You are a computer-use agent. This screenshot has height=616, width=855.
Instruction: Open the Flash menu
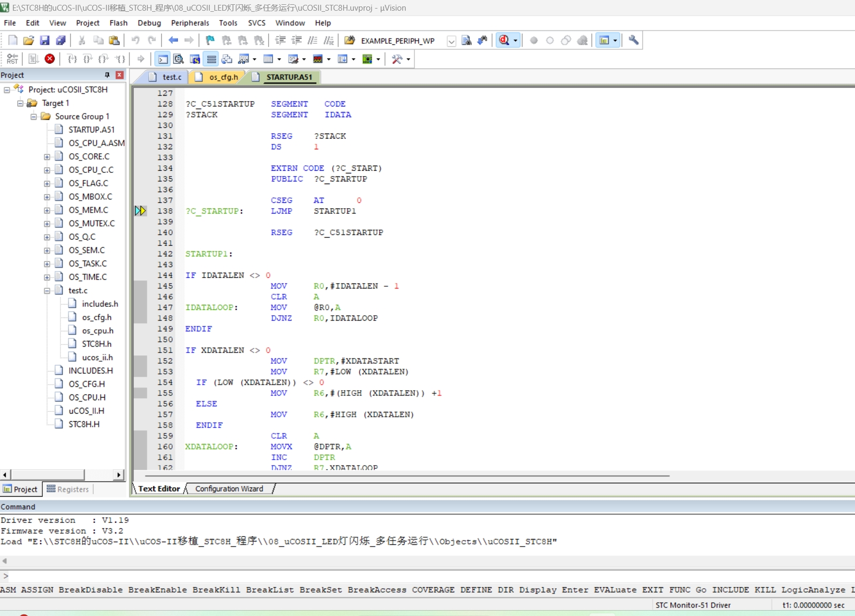point(118,23)
